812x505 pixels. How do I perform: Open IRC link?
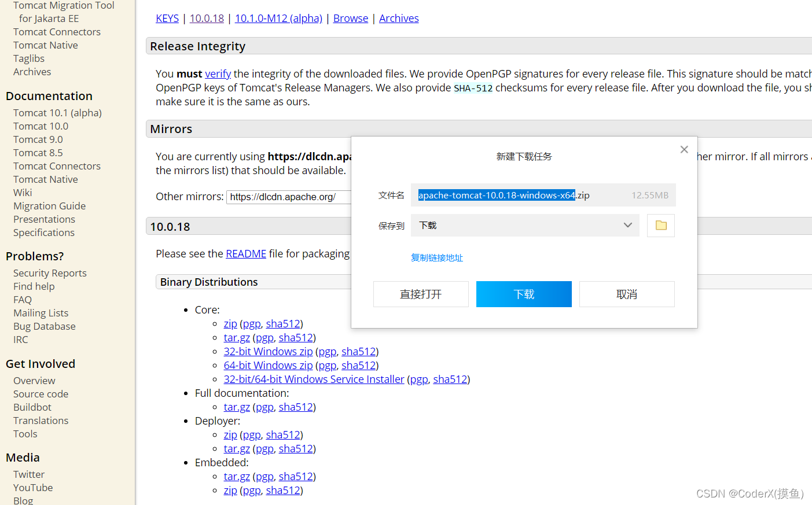point(21,340)
